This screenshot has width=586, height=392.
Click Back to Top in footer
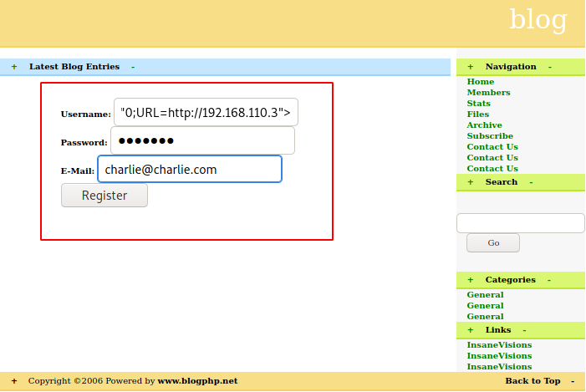click(x=532, y=381)
